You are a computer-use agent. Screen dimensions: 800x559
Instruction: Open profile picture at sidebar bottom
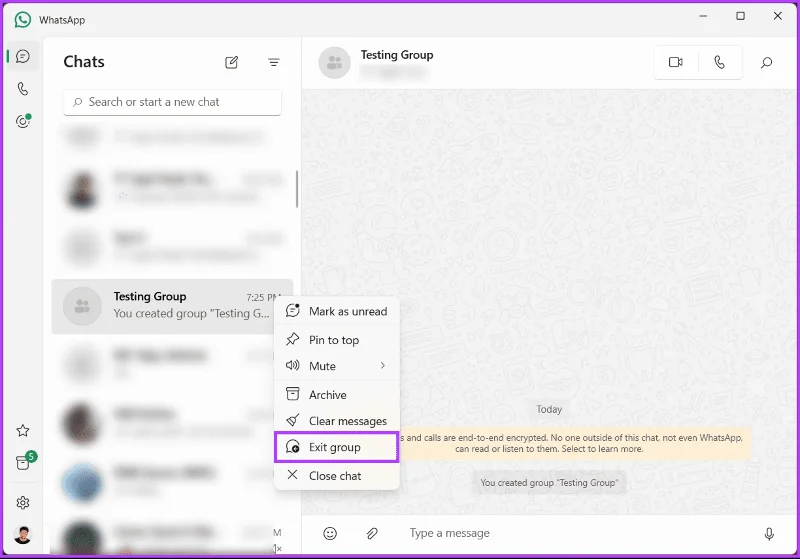[x=22, y=535]
